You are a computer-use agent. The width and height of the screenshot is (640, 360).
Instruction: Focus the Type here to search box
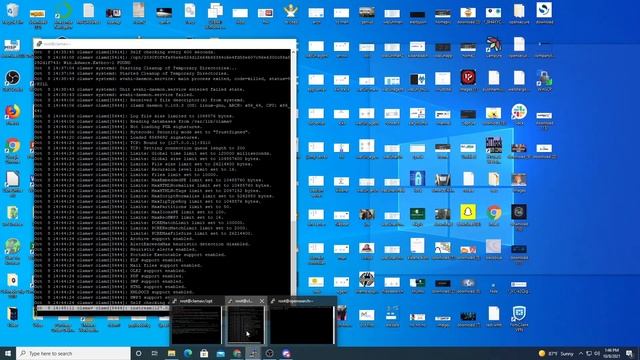pyautogui.click(x=73, y=353)
